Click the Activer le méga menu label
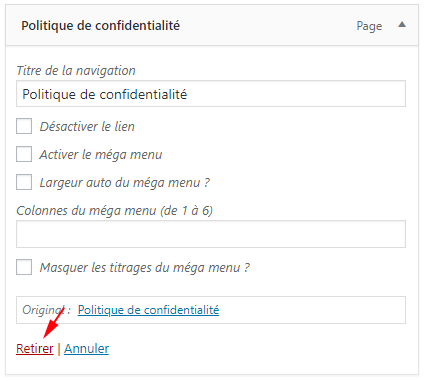This screenshot has height=381, width=425. 101,155
